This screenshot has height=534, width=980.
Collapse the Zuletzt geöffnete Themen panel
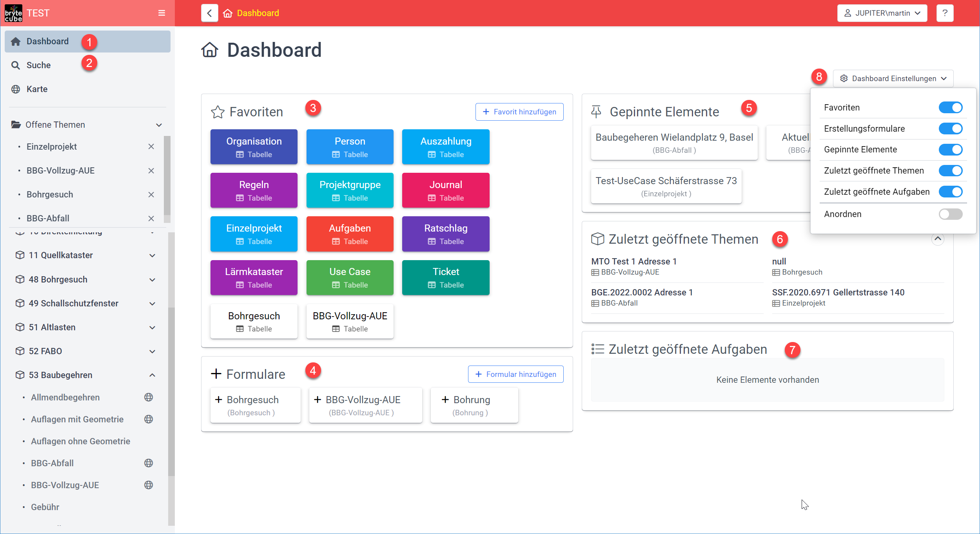click(938, 239)
